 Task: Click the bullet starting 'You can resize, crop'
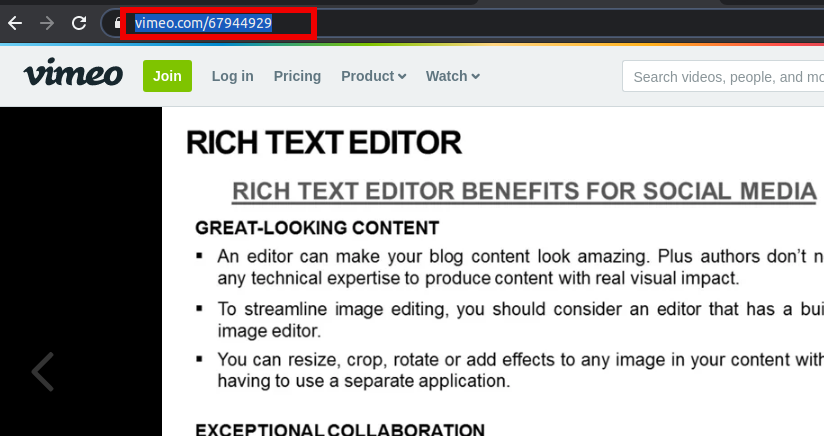pyautogui.click(x=510, y=370)
